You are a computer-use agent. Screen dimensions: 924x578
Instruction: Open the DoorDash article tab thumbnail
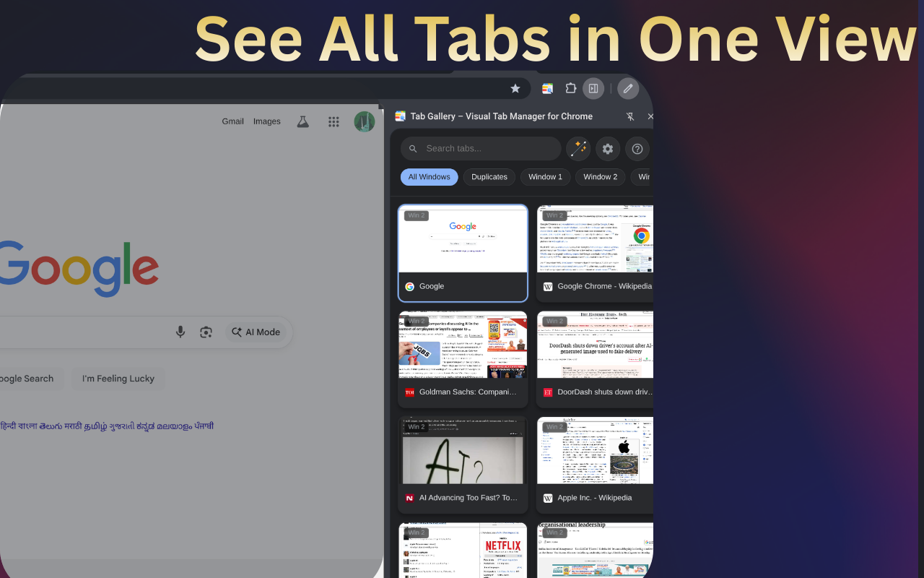click(595, 345)
